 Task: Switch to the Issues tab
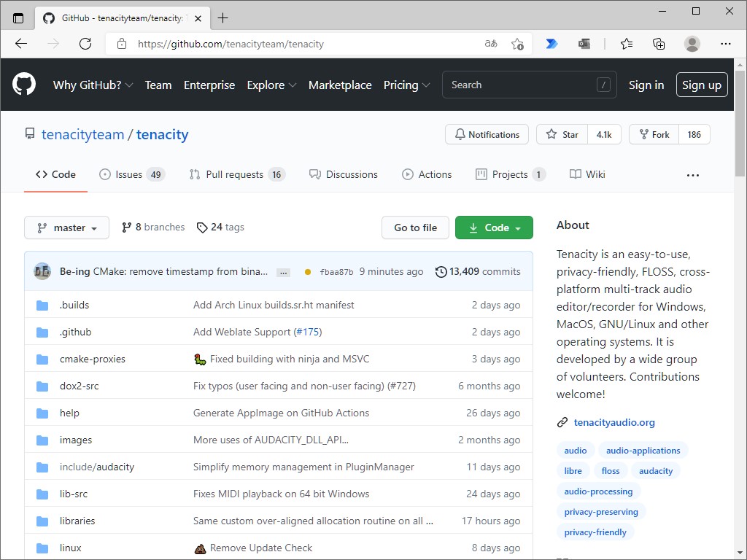pos(132,174)
